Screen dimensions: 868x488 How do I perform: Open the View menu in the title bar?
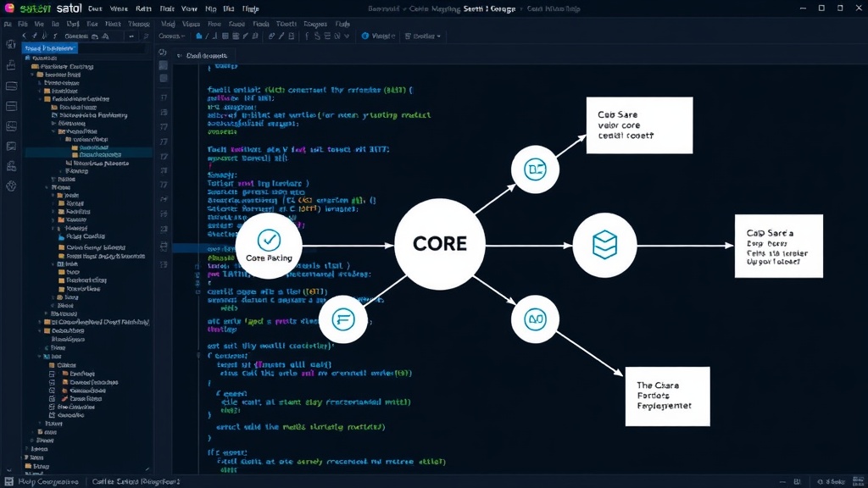pos(189,8)
